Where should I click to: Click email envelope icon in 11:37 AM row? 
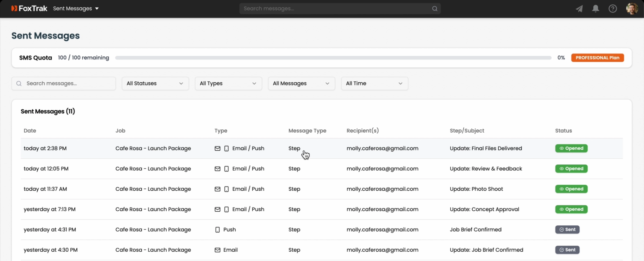point(217,189)
